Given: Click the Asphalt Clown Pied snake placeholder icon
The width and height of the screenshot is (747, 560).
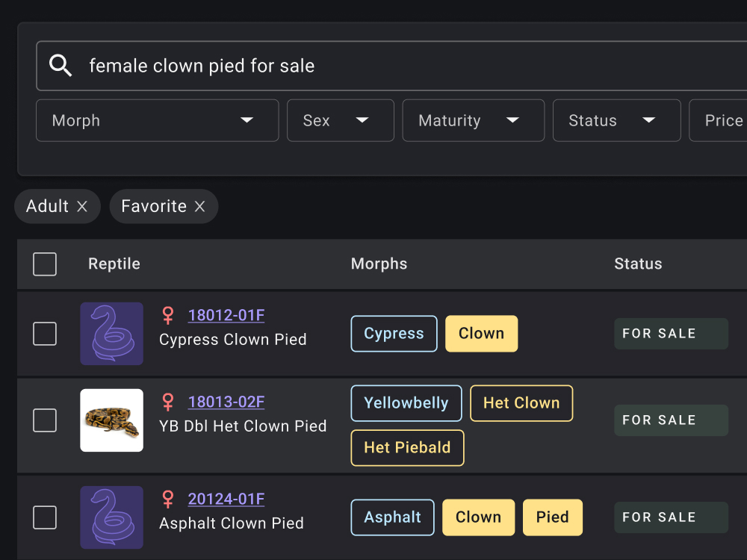Looking at the screenshot, I should coord(112,517).
